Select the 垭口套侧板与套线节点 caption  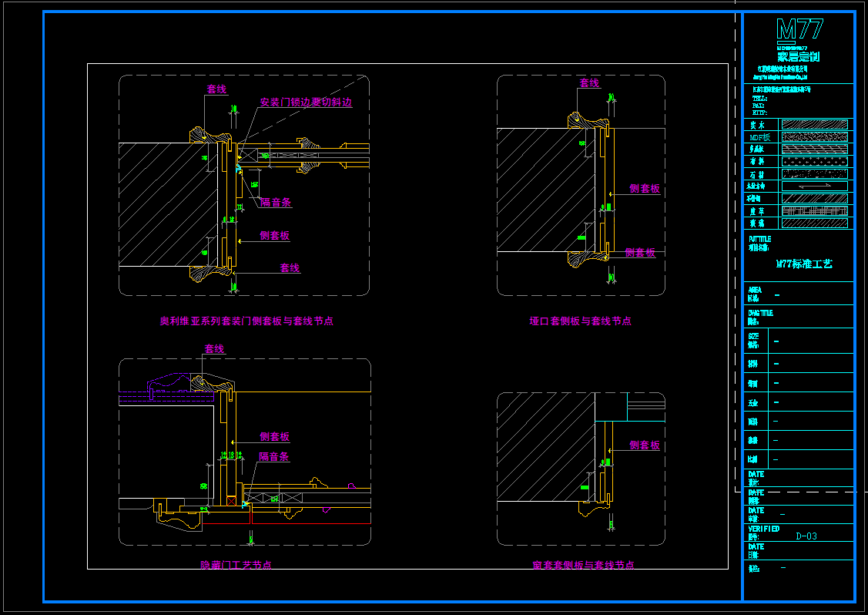[580, 321]
